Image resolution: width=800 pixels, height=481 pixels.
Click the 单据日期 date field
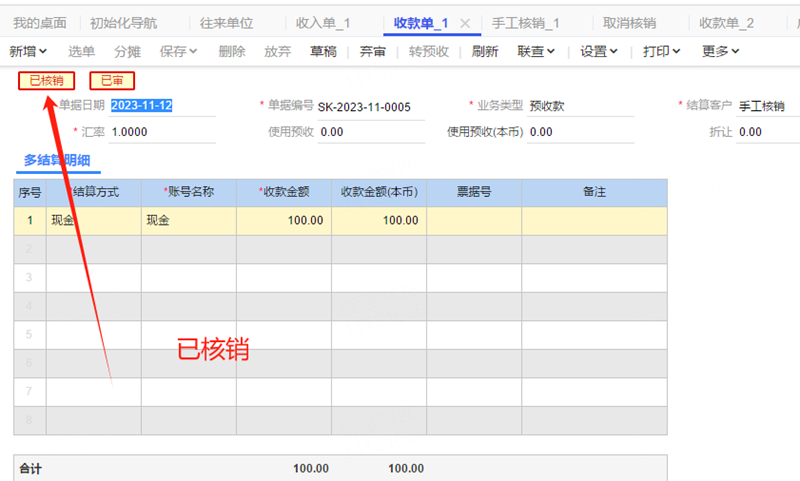pos(160,106)
